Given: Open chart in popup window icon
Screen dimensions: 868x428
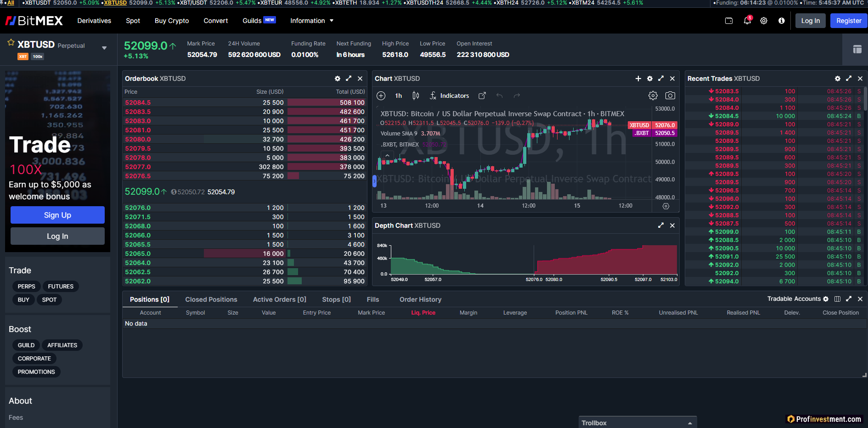Looking at the screenshot, I should [x=482, y=96].
